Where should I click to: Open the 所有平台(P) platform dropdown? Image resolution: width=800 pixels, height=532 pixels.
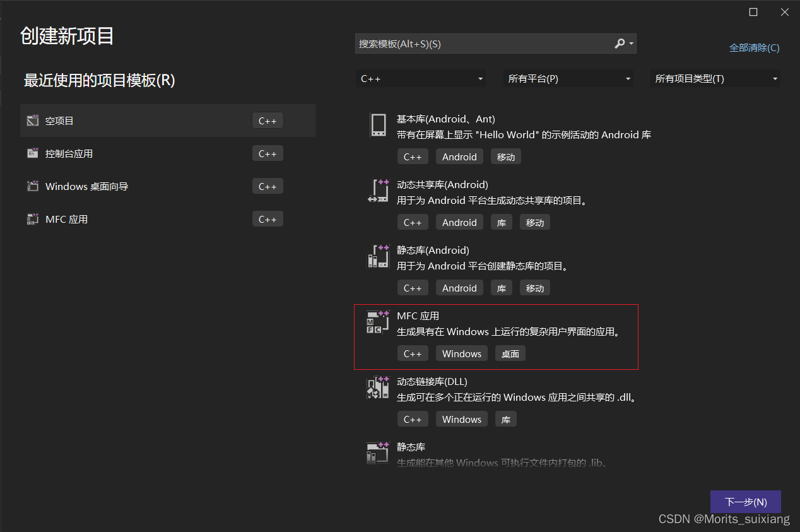(x=568, y=78)
